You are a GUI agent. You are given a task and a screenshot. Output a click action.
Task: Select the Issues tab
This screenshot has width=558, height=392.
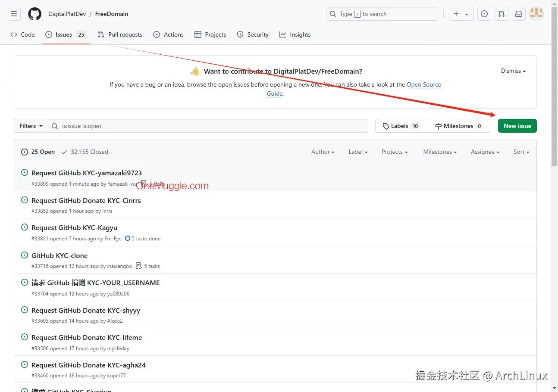(x=66, y=34)
